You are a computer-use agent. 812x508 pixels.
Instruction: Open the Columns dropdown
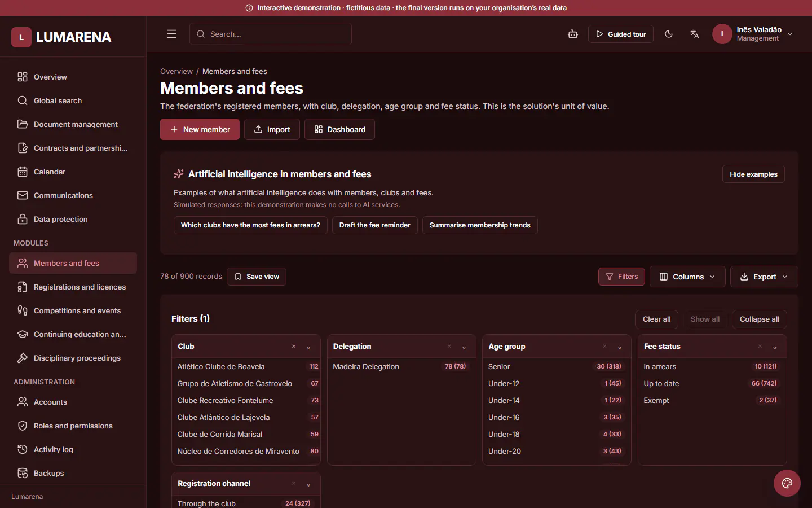click(687, 277)
